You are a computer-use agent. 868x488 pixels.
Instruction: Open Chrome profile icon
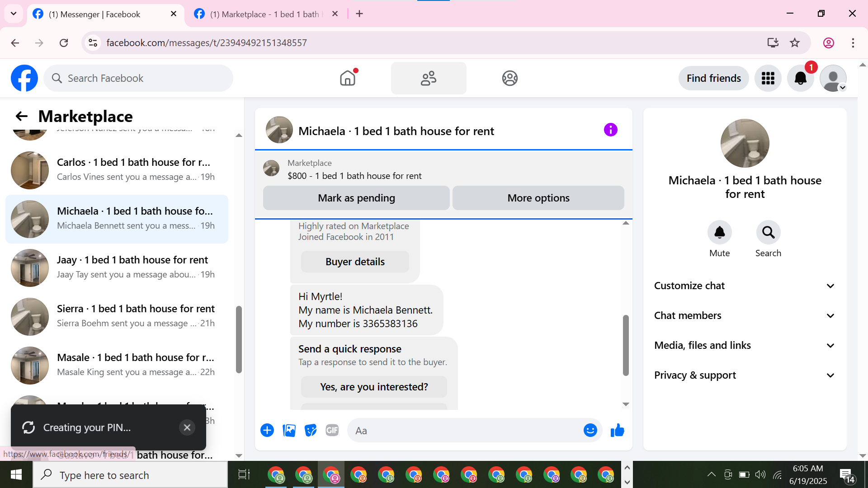[x=828, y=43]
